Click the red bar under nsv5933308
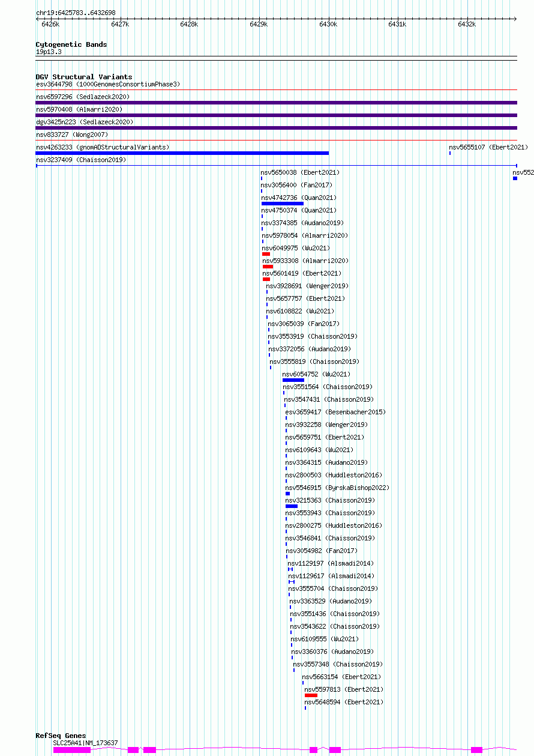534x756 pixels. [x=268, y=267]
